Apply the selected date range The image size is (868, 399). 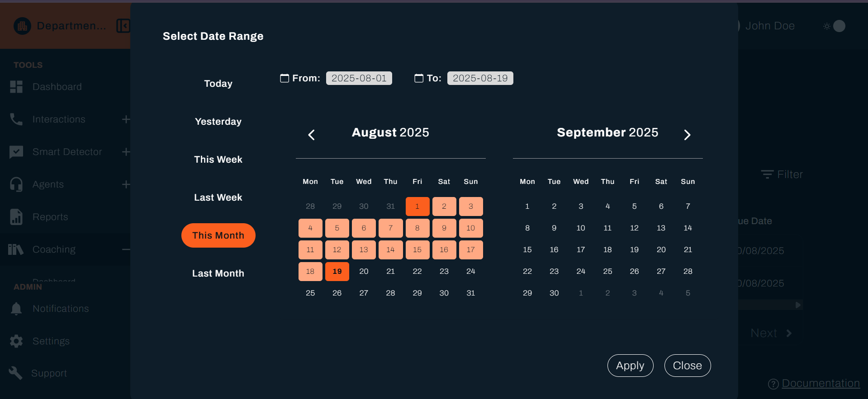pos(630,366)
